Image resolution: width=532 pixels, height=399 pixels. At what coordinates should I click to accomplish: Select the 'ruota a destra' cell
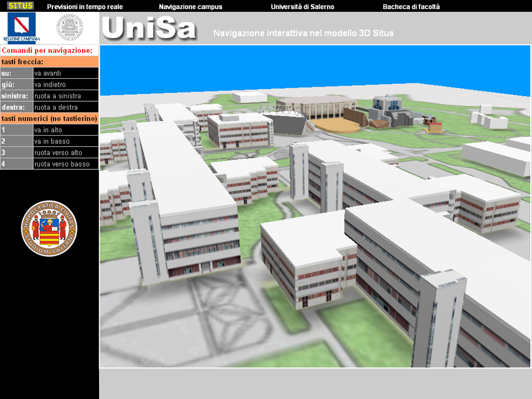click(66, 107)
